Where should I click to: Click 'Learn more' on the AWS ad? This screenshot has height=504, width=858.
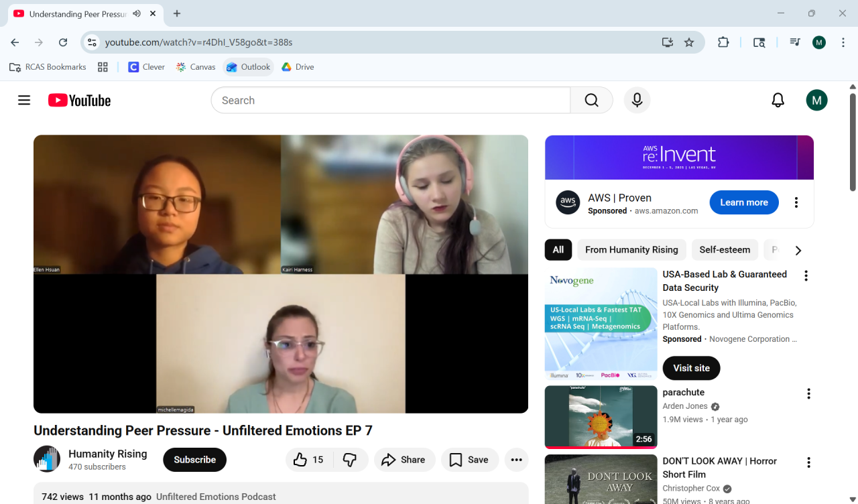pyautogui.click(x=743, y=202)
